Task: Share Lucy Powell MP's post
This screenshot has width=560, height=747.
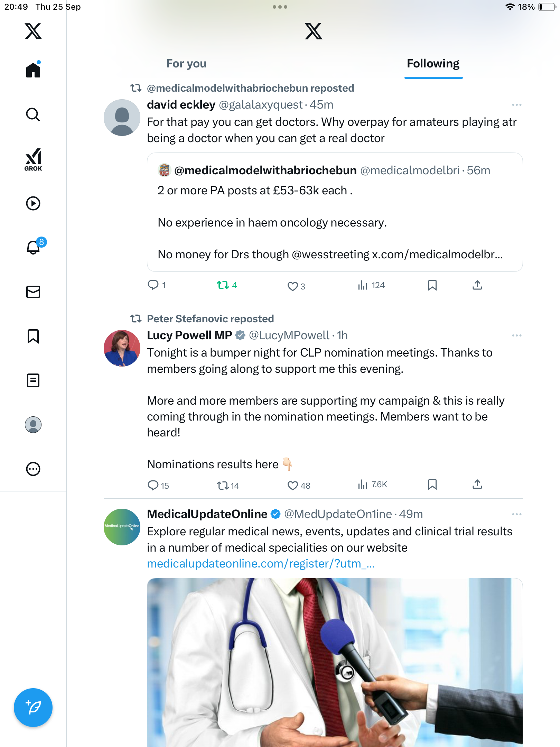Action: click(477, 485)
